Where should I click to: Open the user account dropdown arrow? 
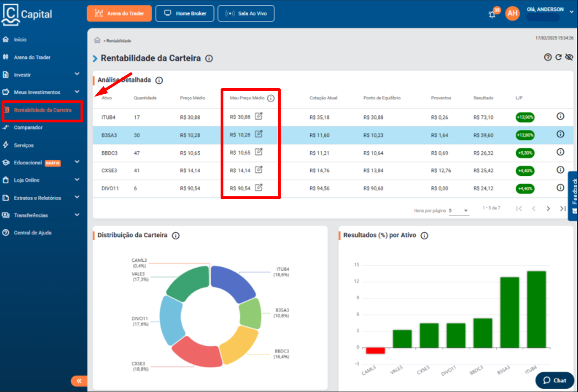click(572, 12)
